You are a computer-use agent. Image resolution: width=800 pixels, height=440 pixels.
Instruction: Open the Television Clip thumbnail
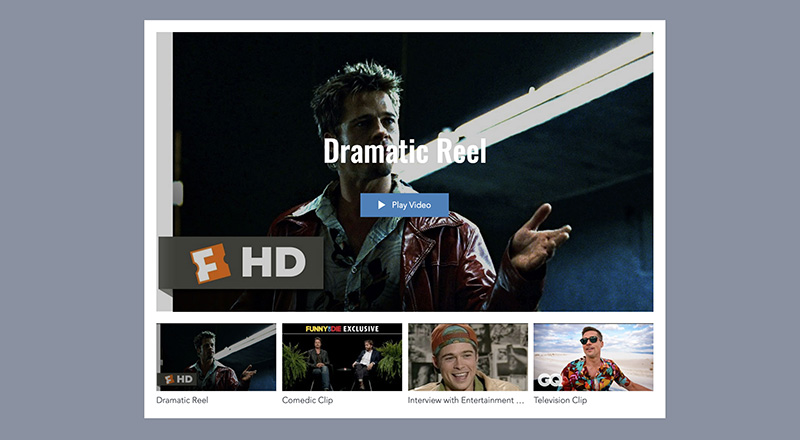click(593, 357)
